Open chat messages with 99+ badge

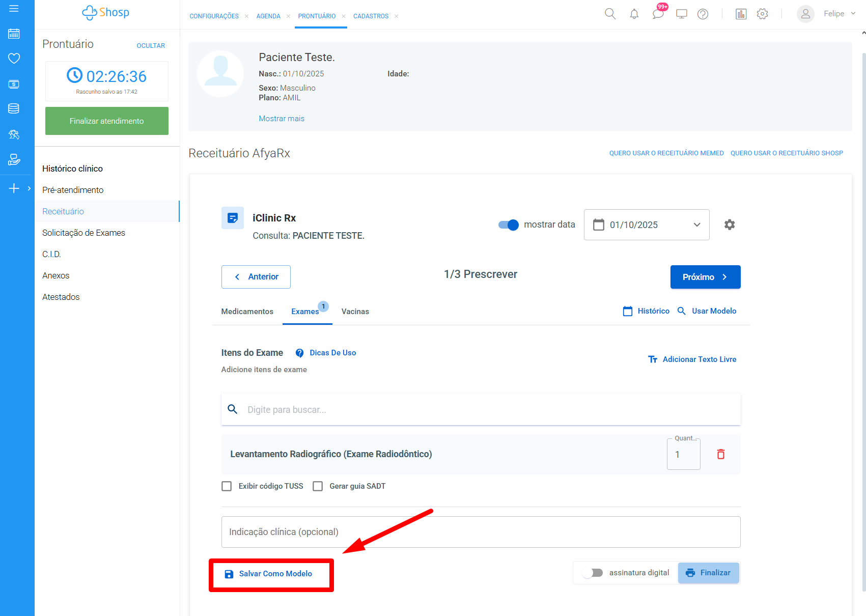pos(658,14)
